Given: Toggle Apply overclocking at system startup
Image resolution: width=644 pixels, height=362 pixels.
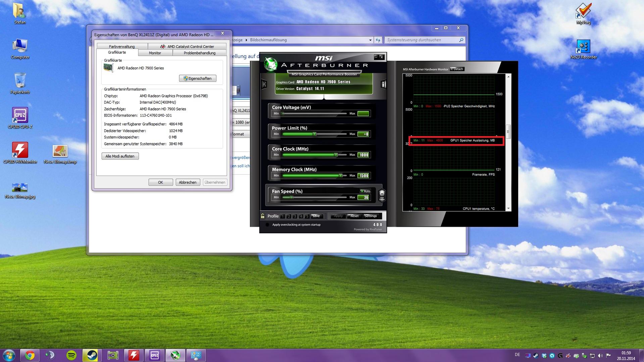Looking at the screenshot, I should (x=267, y=225).
